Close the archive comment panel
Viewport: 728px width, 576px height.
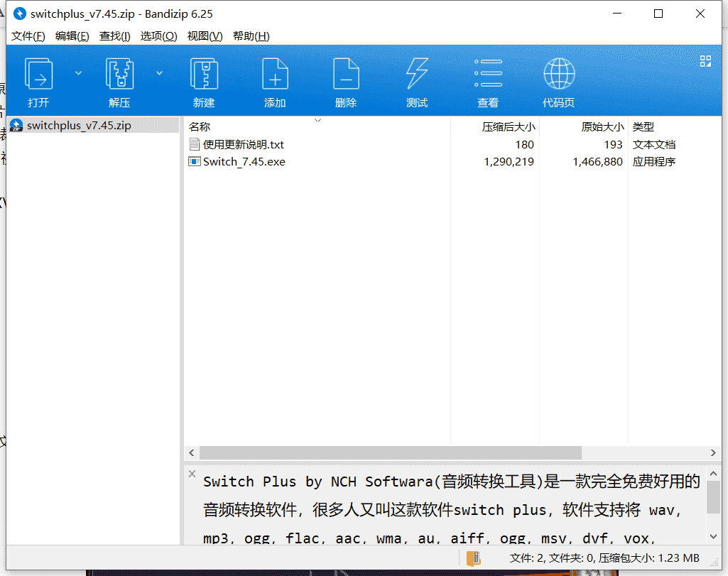pos(192,474)
